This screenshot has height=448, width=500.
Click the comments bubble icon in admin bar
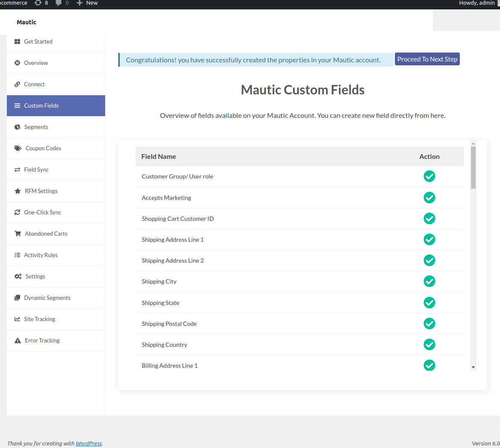pos(59,3)
